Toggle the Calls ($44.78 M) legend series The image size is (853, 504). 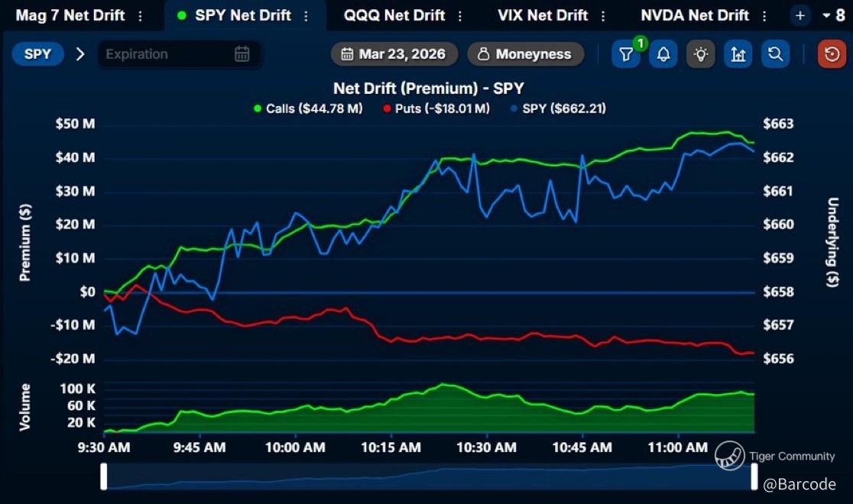coord(309,108)
